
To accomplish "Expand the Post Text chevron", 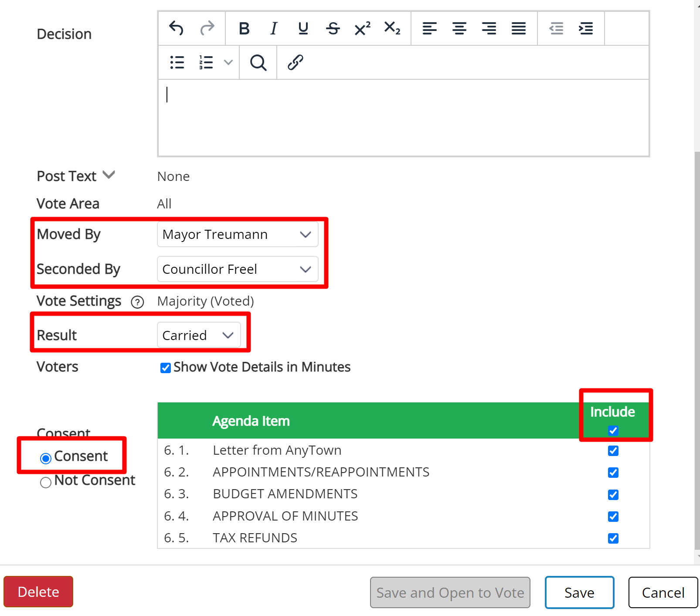I will click(x=109, y=175).
